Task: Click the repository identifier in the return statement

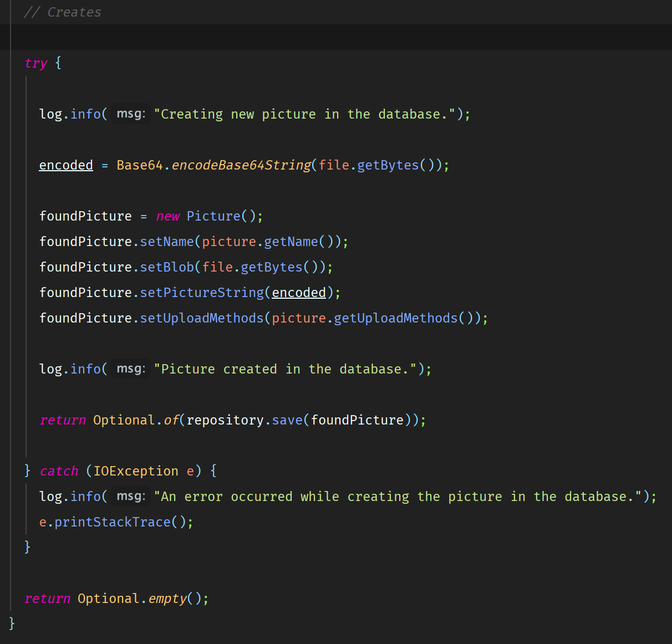Action: 225,420
